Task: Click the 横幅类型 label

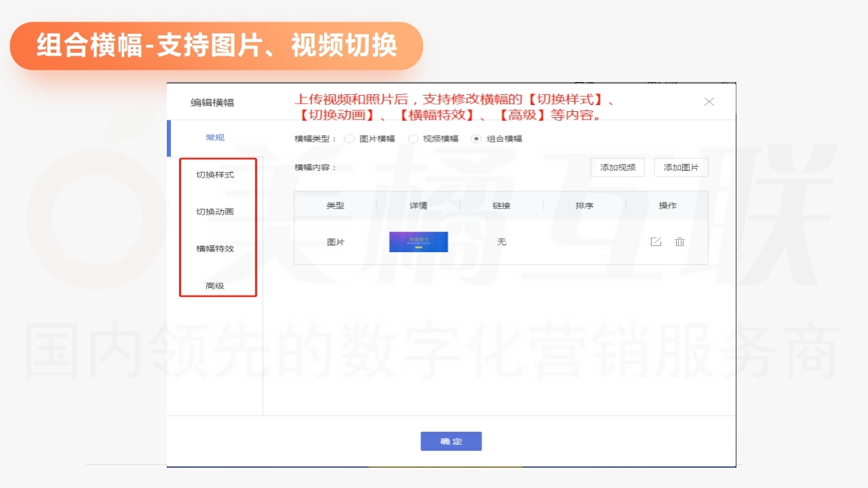Action: click(x=316, y=138)
